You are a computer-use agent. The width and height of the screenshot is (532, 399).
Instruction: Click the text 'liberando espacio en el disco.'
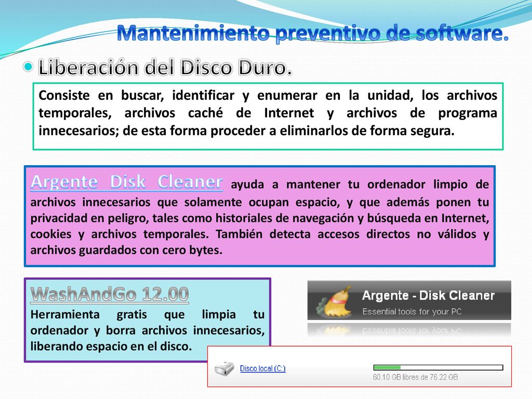[x=111, y=347]
